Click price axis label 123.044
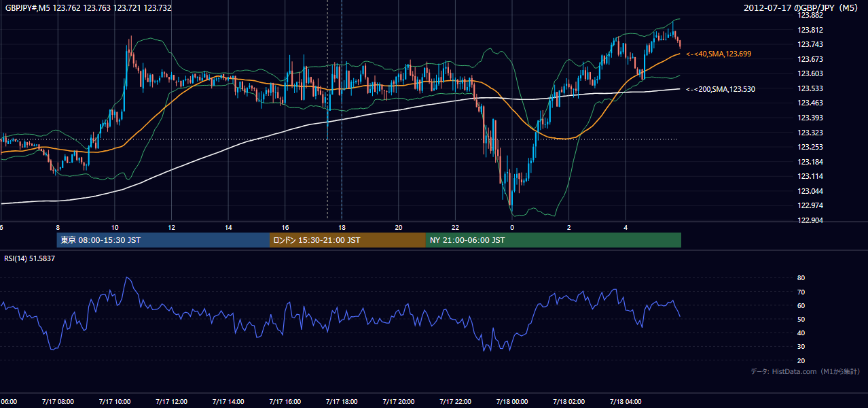The image size is (868, 408). 809,191
